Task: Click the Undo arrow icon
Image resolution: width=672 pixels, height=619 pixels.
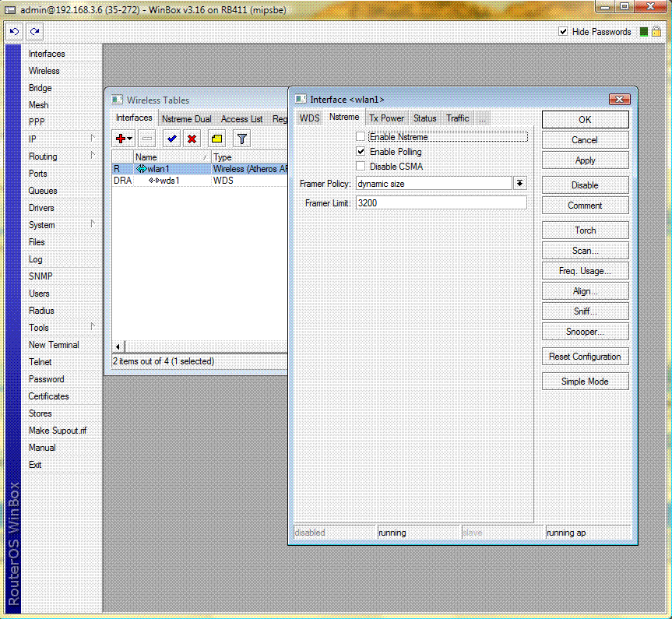Action: coord(14,32)
